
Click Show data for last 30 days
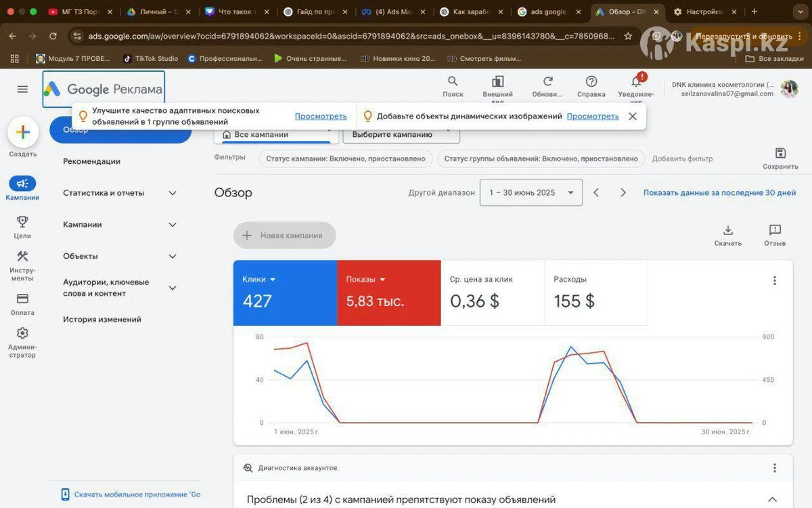tap(719, 193)
